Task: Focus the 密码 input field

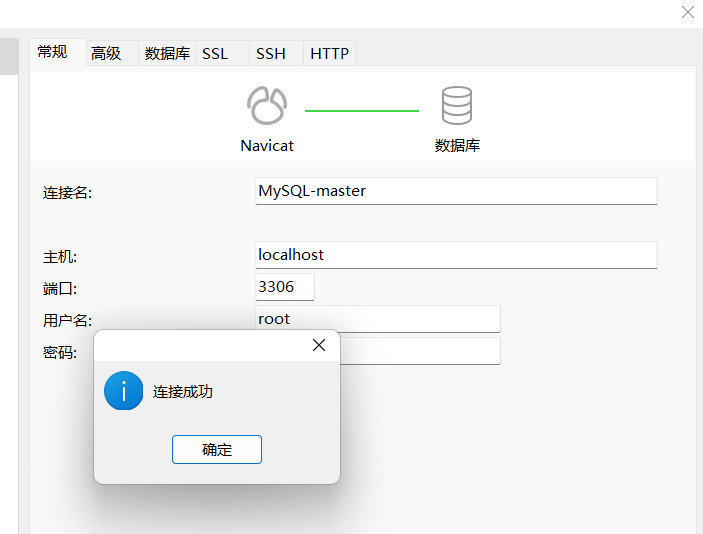Action: click(x=420, y=351)
